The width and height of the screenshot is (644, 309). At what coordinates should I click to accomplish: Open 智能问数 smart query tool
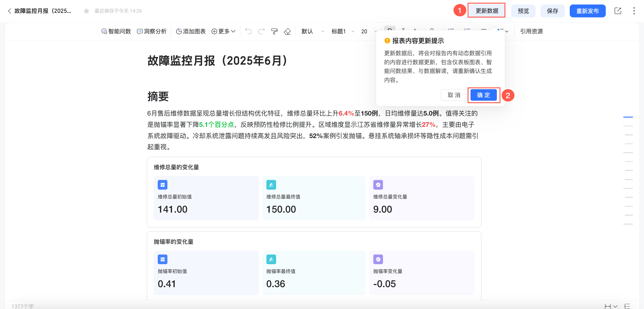pos(116,31)
